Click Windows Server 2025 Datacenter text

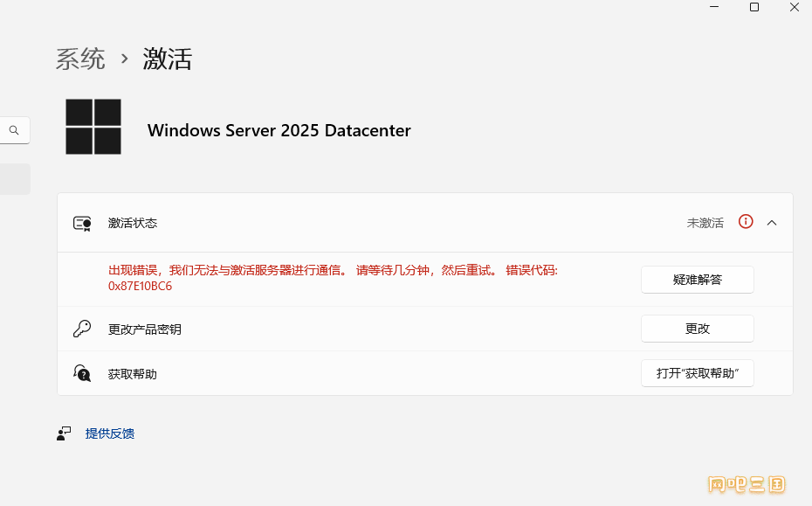(279, 130)
